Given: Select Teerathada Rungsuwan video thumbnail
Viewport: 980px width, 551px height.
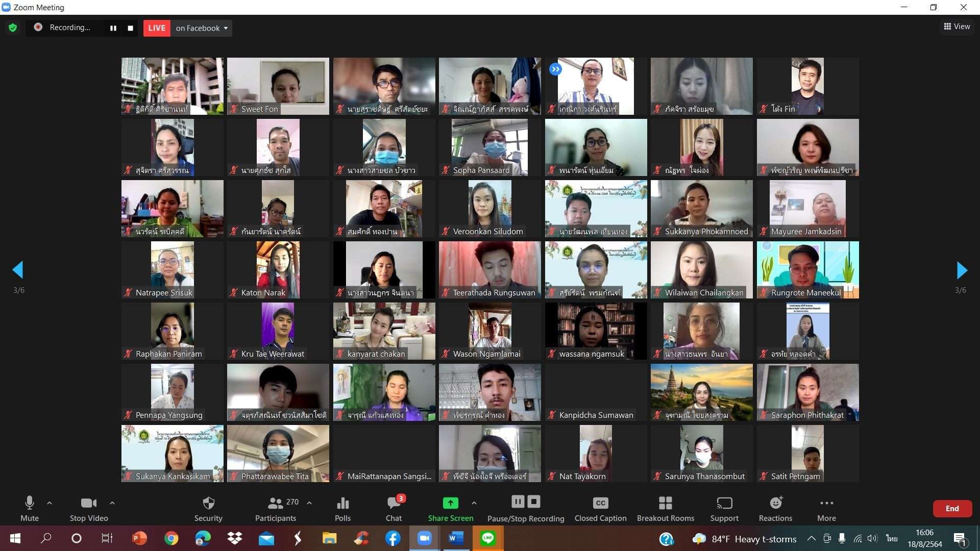Looking at the screenshot, I should 489,270.
